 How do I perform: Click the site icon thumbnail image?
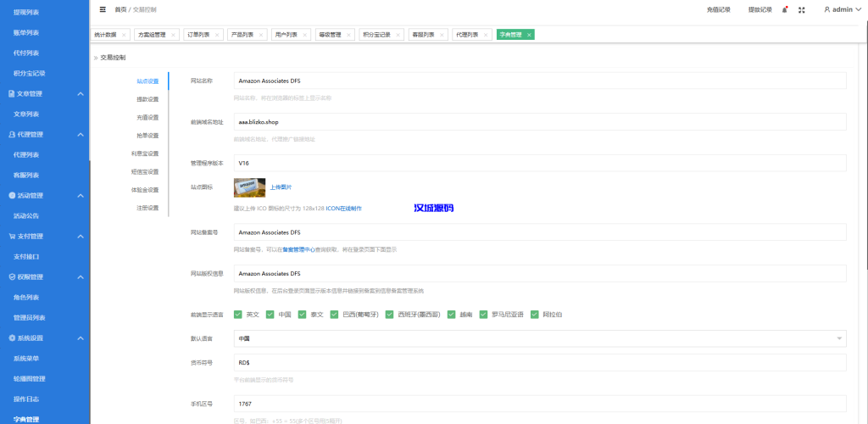point(249,187)
